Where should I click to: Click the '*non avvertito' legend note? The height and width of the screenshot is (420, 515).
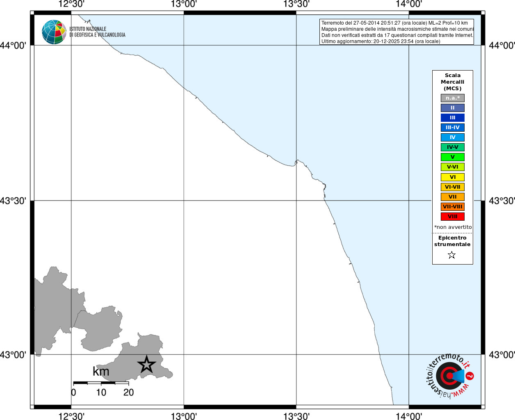pyautogui.click(x=453, y=227)
